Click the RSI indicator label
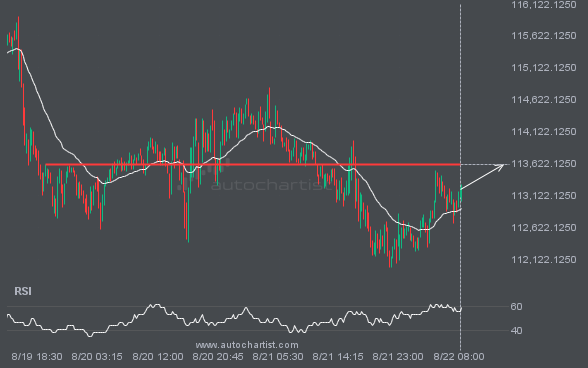588x368 pixels. point(23,291)
